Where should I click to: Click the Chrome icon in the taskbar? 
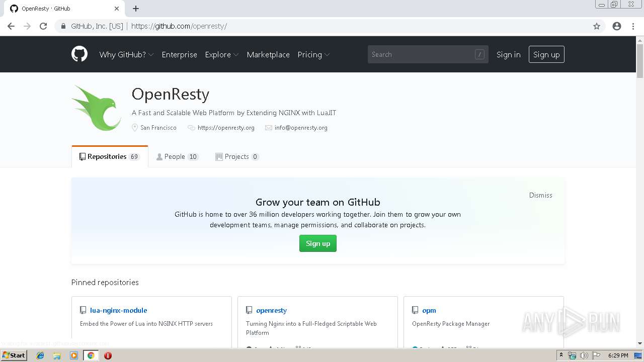[91, 355]
